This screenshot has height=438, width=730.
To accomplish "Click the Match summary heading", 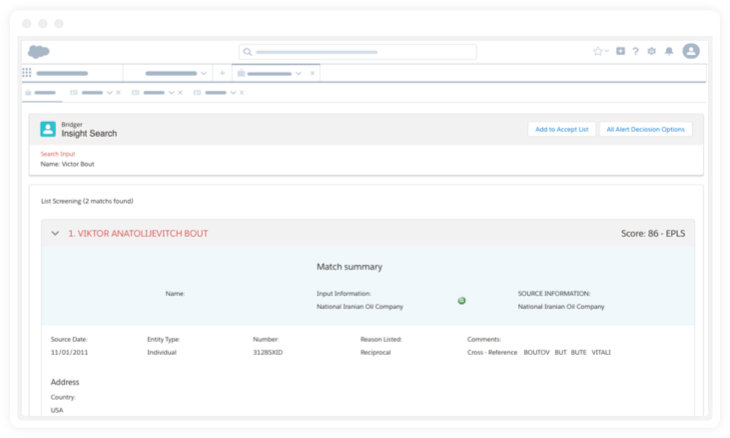I will [x=349, y=267].
